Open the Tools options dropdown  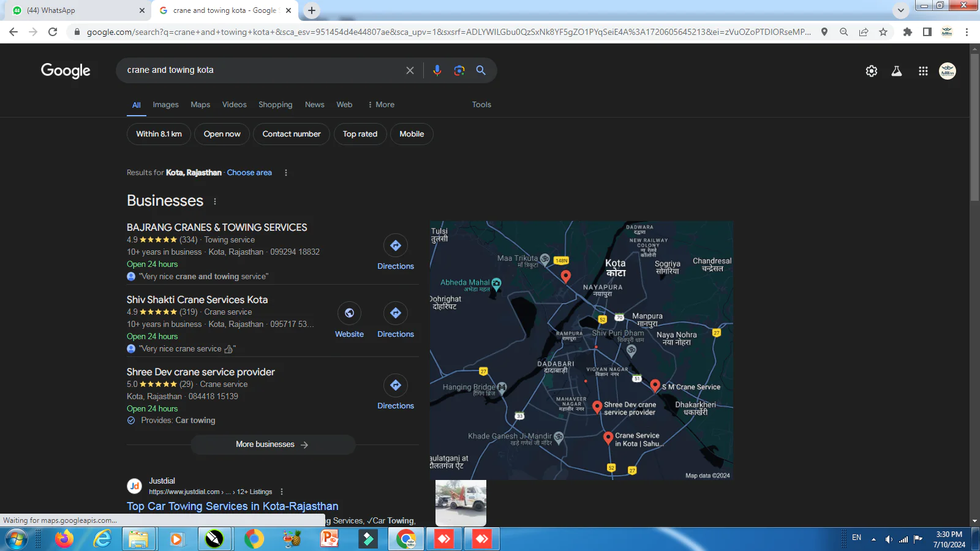click(481, 105)
